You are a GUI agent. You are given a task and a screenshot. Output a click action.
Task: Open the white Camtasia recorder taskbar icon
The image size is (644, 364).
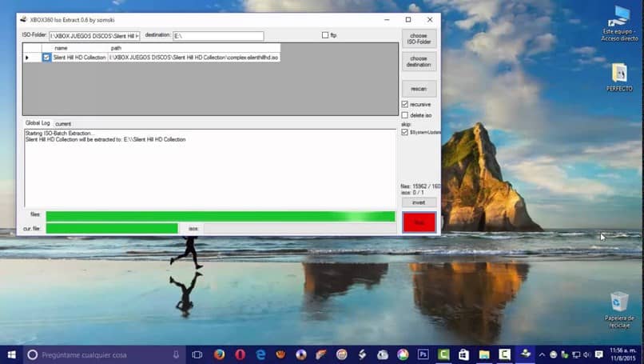tap(504, 354)
